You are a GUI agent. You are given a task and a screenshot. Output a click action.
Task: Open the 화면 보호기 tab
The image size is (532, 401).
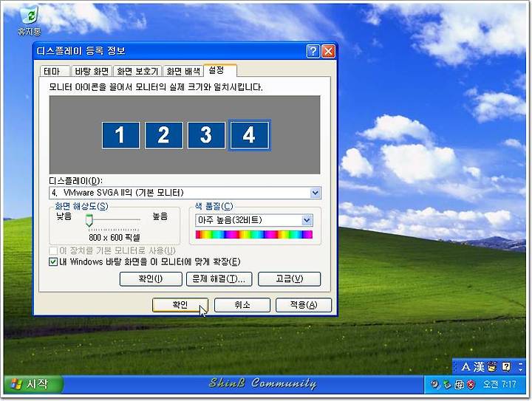point(137,71)
